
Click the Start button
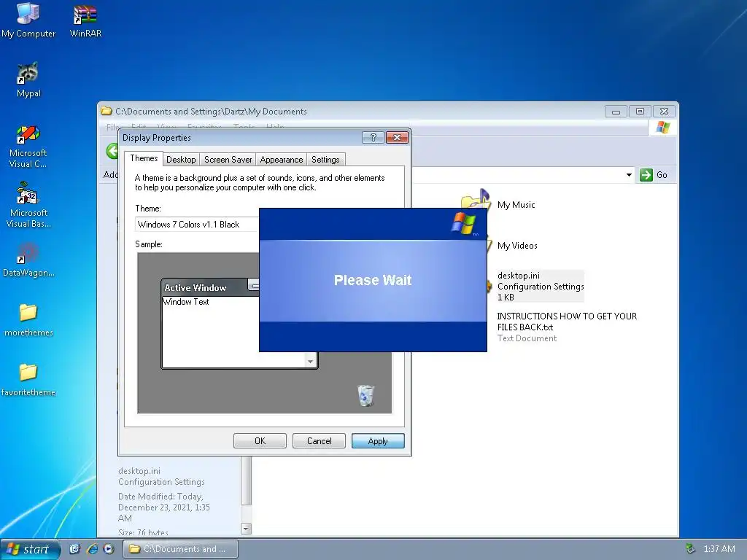tap(29, 549)
